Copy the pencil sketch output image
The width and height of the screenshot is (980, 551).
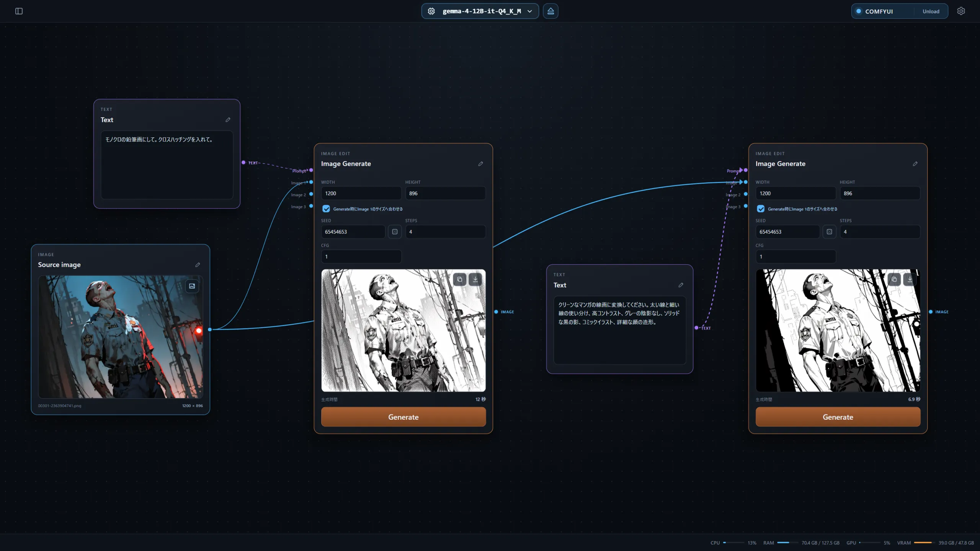460,280
